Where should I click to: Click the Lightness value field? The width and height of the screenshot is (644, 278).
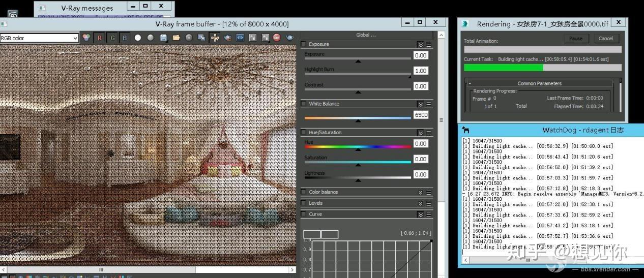pos(421,174)
